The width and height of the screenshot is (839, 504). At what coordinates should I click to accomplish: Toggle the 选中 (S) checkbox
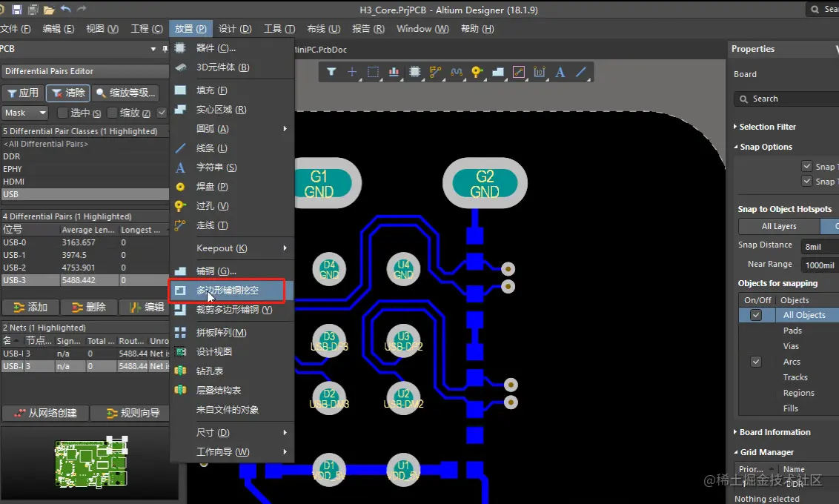pos(62,113)
